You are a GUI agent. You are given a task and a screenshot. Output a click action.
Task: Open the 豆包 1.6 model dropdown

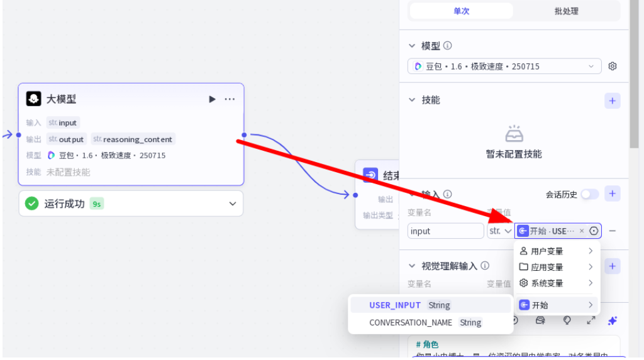point(504,66)
